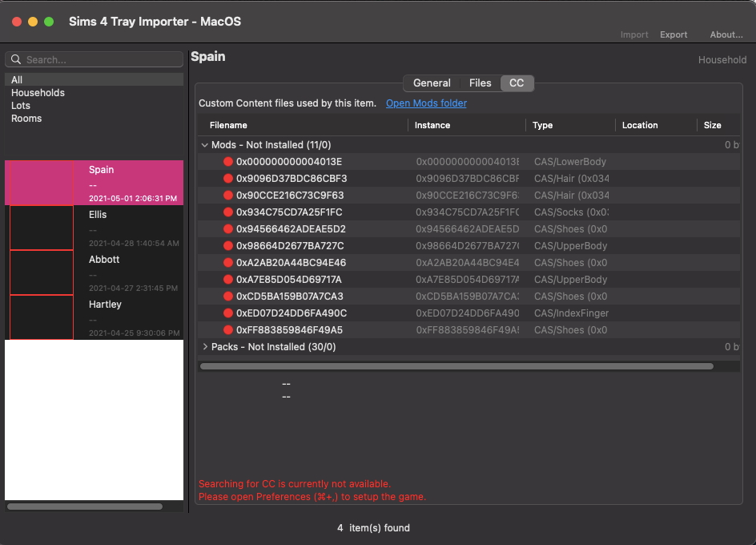Screen dimensions: 756x545
Task: Click red status dot for 0x94566462ADEAE5D2
Action: point(228,228)
